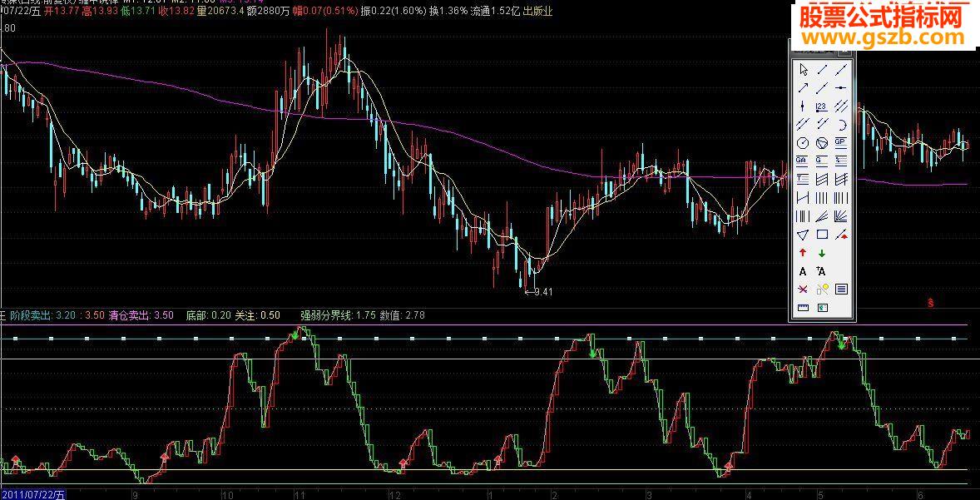This screenshot has height=500, width=980.
Task: Select the arrow line drawing tool
Action: (x=803, y=88)
